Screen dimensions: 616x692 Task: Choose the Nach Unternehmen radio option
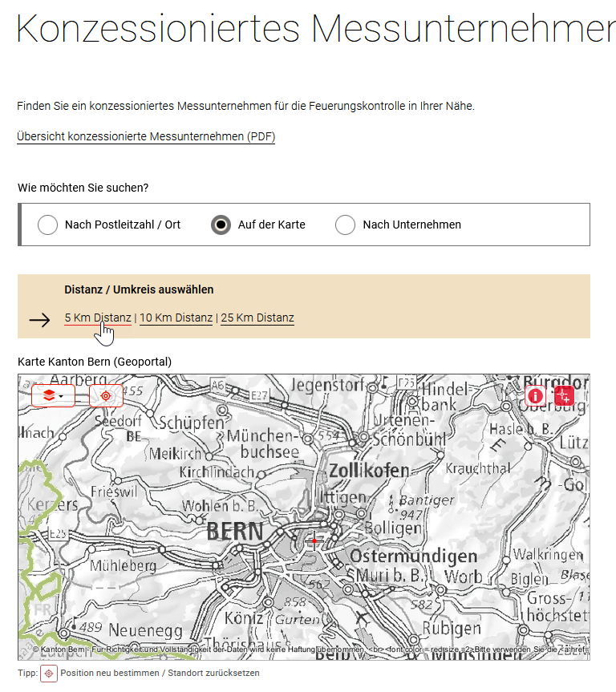(346, 225)
